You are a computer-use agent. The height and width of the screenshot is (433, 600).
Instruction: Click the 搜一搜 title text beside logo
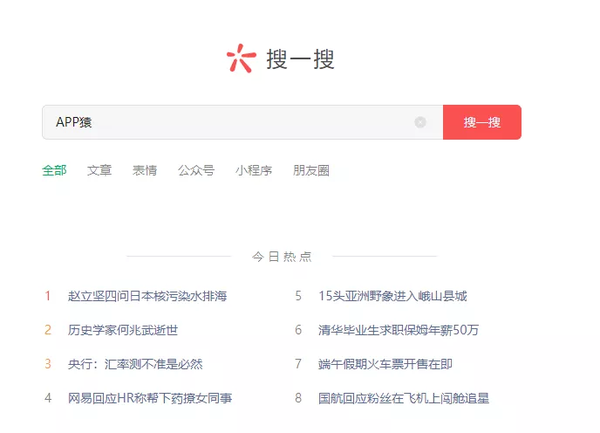click(300, 59)
